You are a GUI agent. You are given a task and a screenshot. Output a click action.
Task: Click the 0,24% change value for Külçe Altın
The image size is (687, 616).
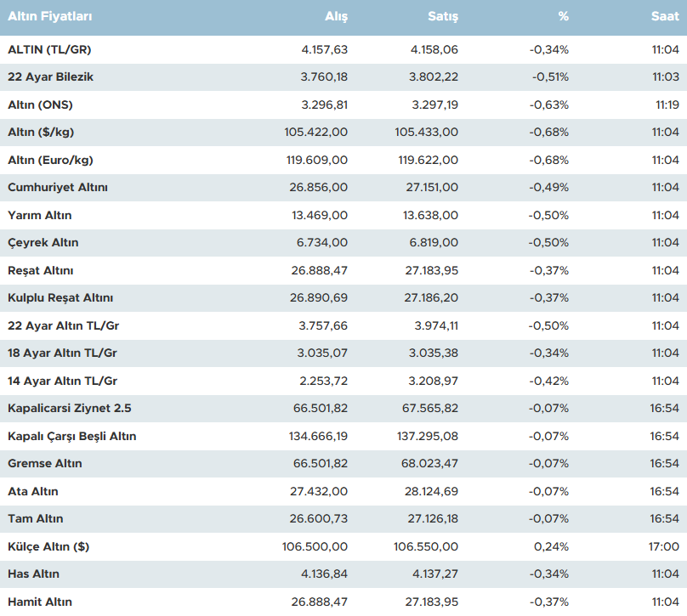click(x=551, y=546)
